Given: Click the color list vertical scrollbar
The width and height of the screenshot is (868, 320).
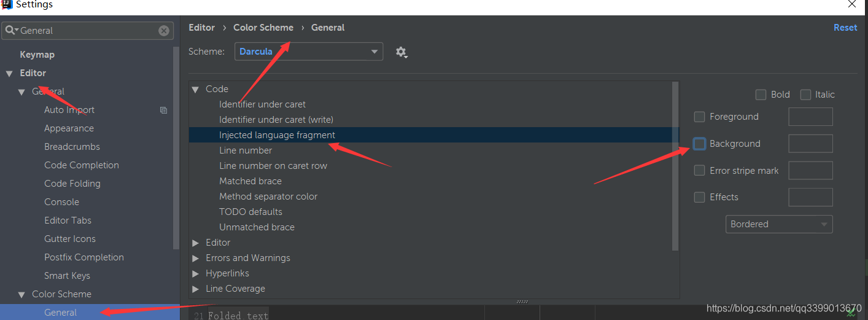Looking at the screenshot, I should tap(676, 166).
